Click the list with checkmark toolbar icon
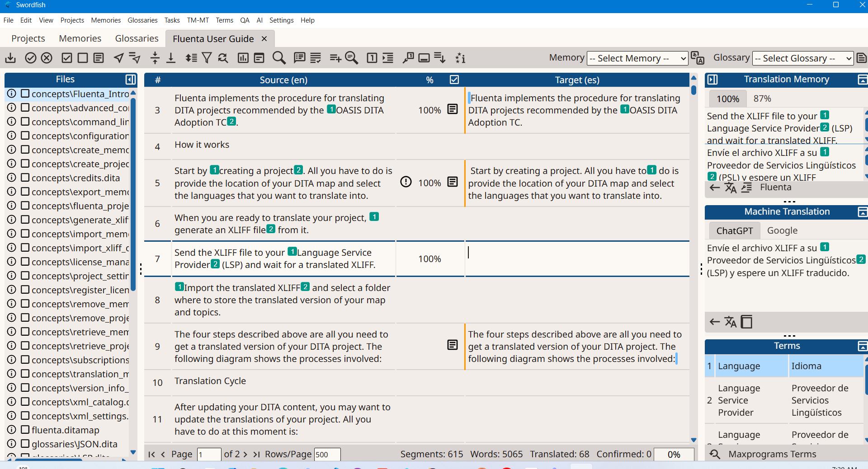This screenshot has height=469, width=868. (x=316, y=58)
